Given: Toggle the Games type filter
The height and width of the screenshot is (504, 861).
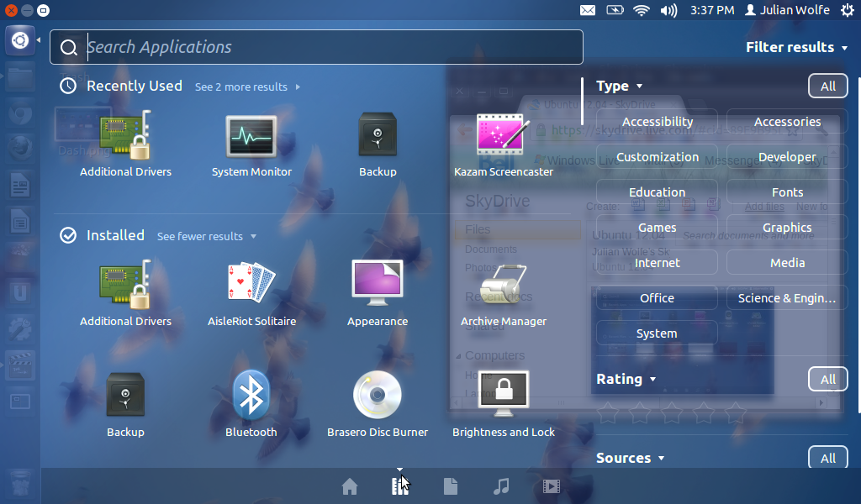Looking at the screenshot, I should pos(657,228).
